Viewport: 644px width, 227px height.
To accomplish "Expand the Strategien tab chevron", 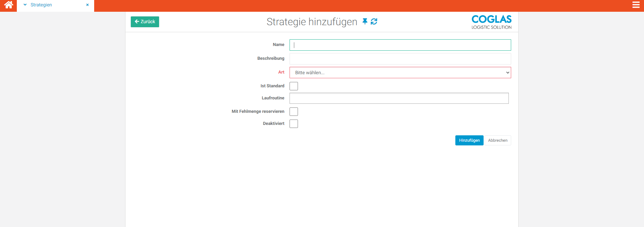I will tap(25, 5).
